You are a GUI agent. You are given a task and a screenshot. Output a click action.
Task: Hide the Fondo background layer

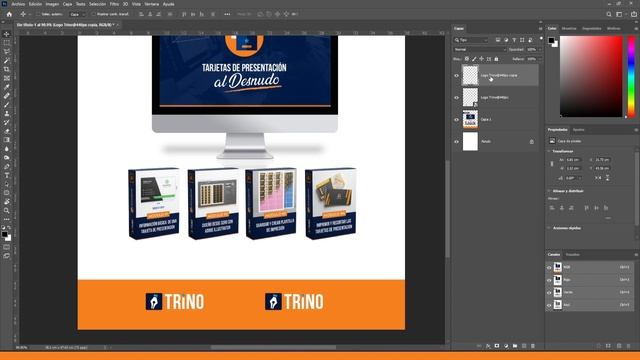pyautogui.click(x=456, y=142)
